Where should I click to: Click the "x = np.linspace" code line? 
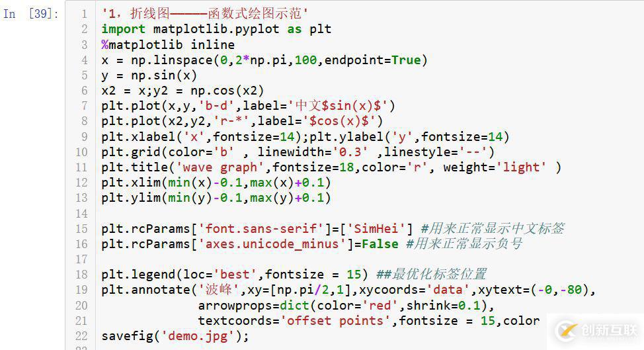(x=264, y=60)
